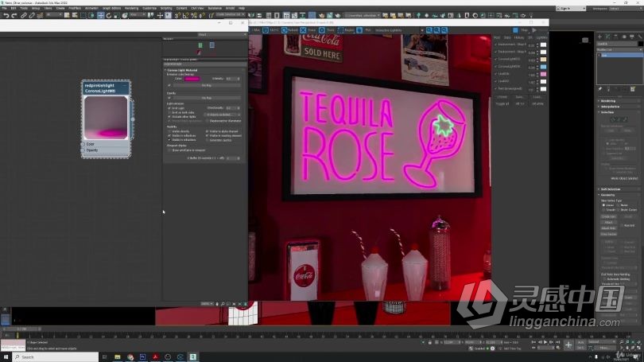Click the objects excluded button
644x362 pixels.
coord(222,115)
